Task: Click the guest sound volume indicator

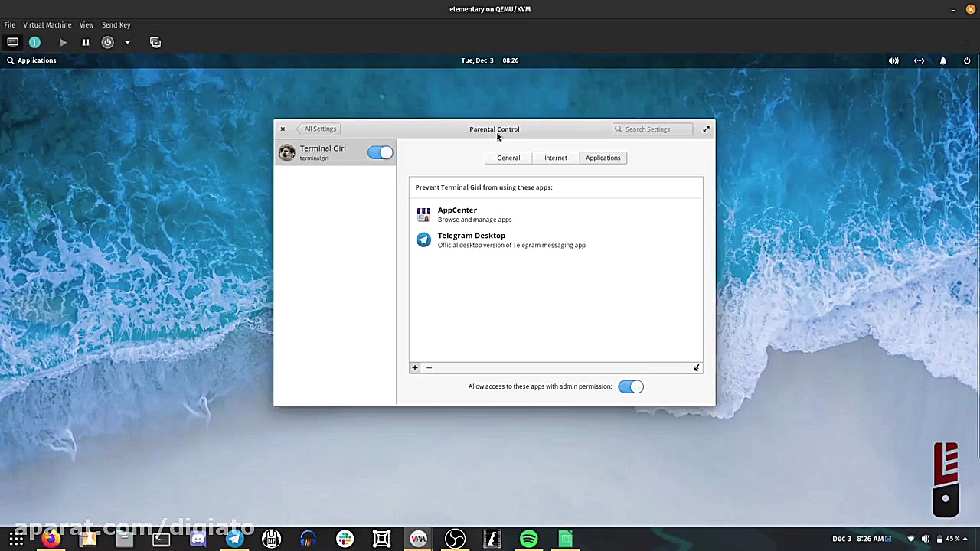Action: tap(893, 60)
